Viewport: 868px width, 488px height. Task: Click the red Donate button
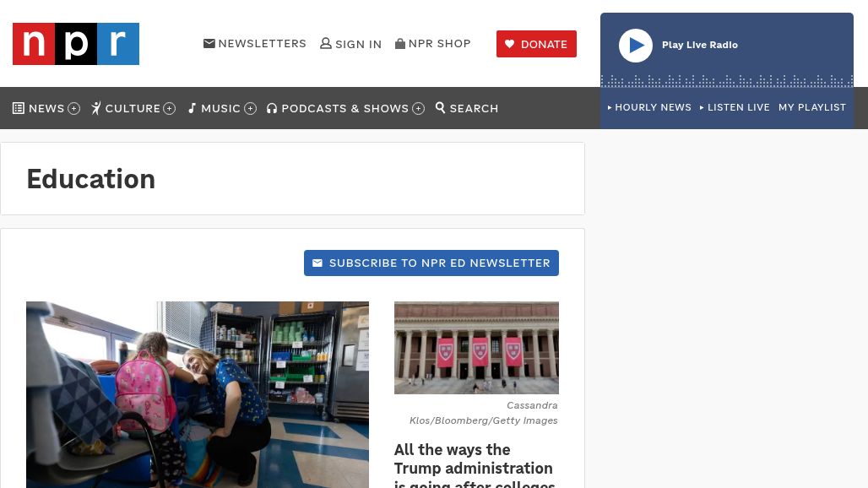536,44
